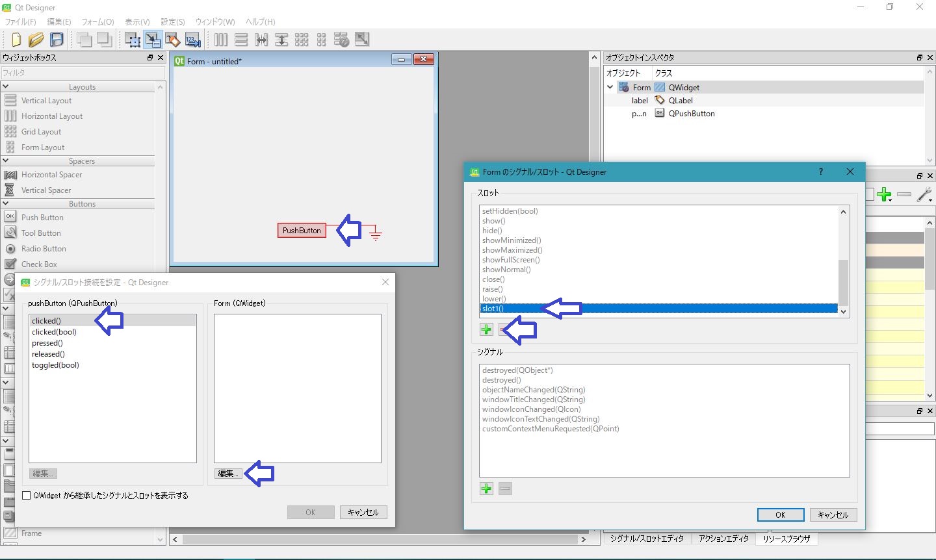This screenshot has height=560, width=936.
Task: Open the フォーム menu
Action: click(x=97, y=21)
